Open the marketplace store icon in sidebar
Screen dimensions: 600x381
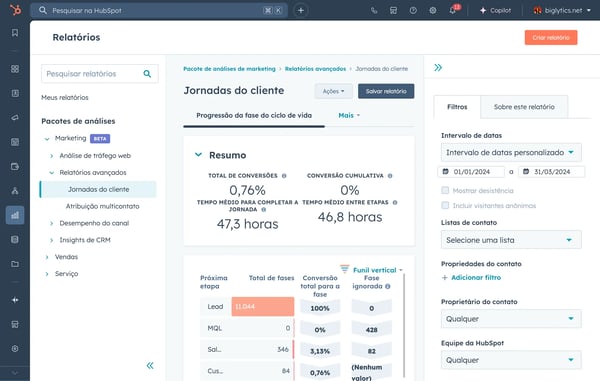coord(15,324)
